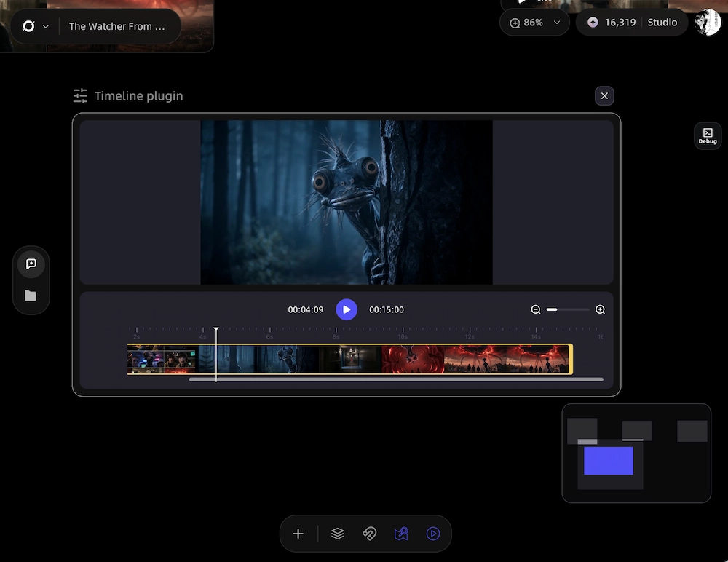Select the first clip with kids' faces
This screenshot has height=562, width=728.
(162, 359)
